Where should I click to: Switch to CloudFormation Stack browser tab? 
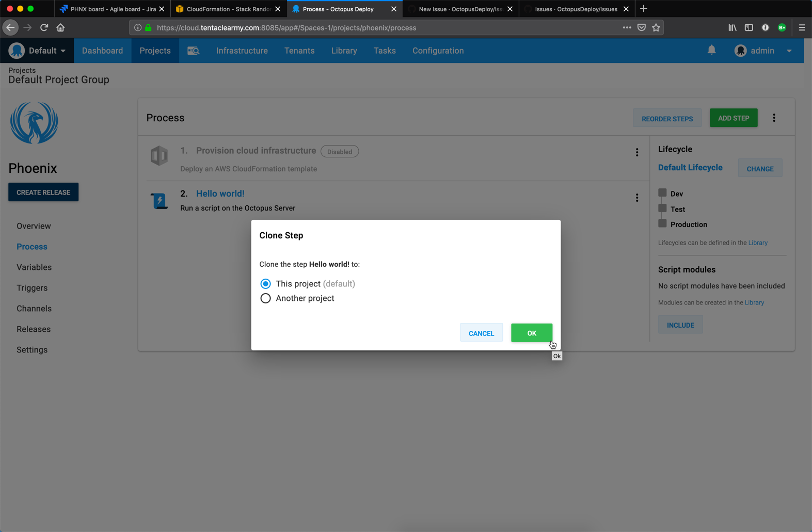click(228, 9)
